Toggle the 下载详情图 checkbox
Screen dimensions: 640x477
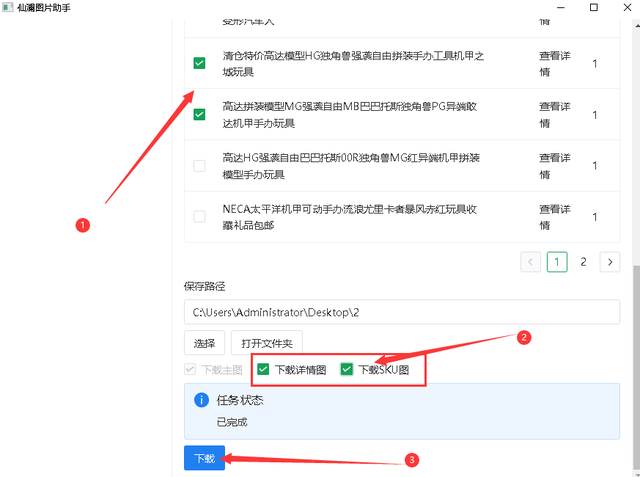(x=263, y=370)
